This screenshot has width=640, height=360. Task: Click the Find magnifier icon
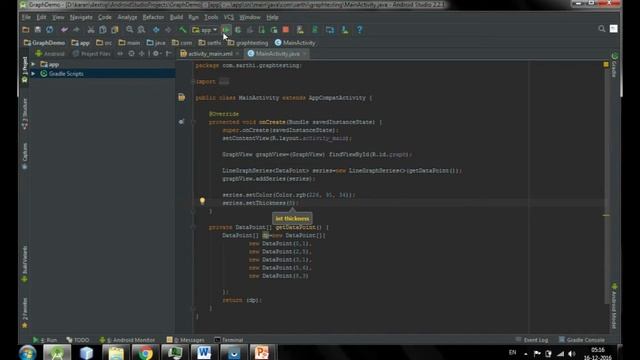pyautogui.click(x=129, y=30)
